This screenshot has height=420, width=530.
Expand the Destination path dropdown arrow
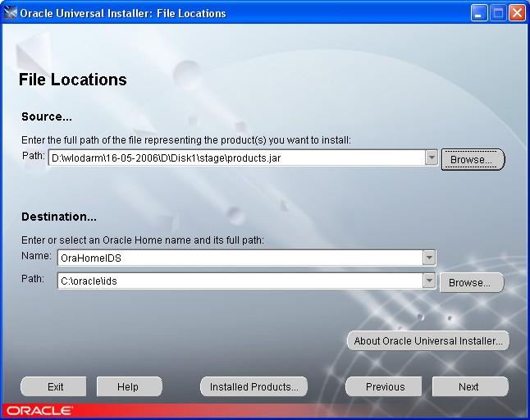click(x=429, y=281)
